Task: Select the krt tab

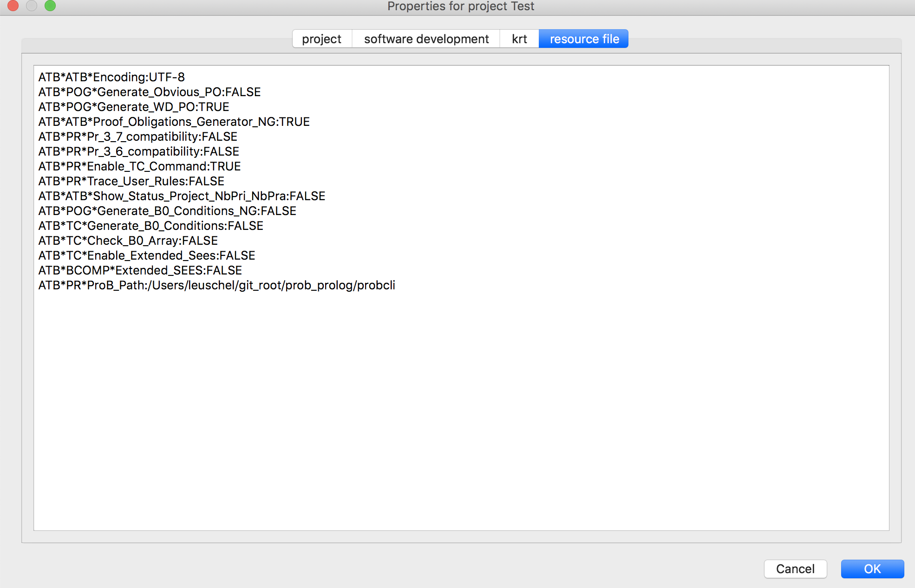Action: (519, 39)
